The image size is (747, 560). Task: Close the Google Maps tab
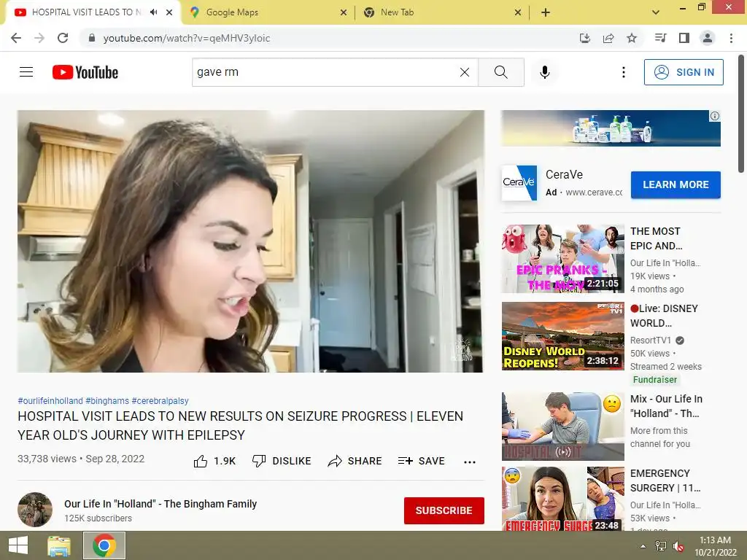tap(344, 12)
